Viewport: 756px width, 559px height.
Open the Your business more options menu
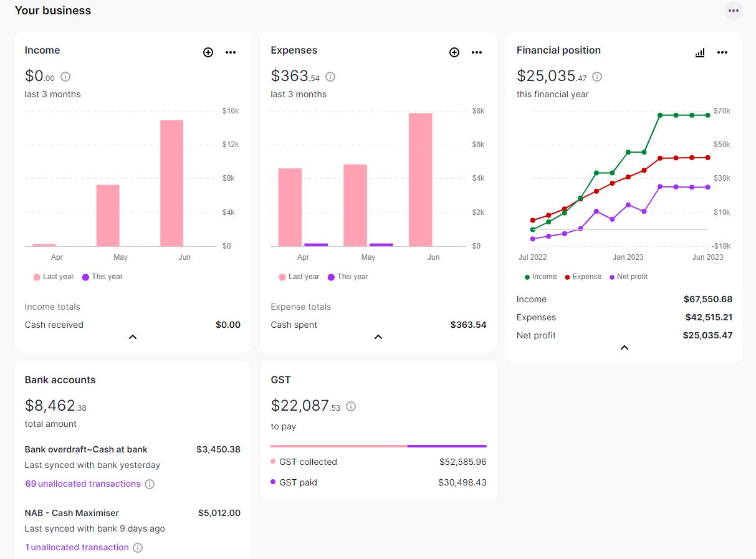coord(734,11)
